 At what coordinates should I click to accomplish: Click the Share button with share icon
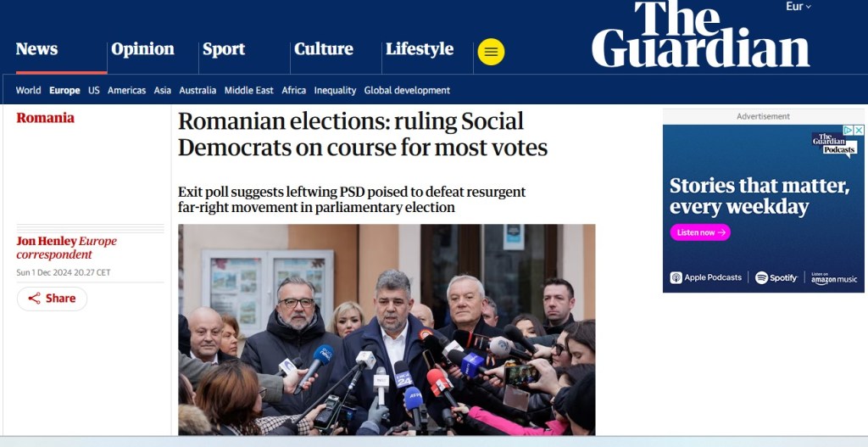pos(52,299)
